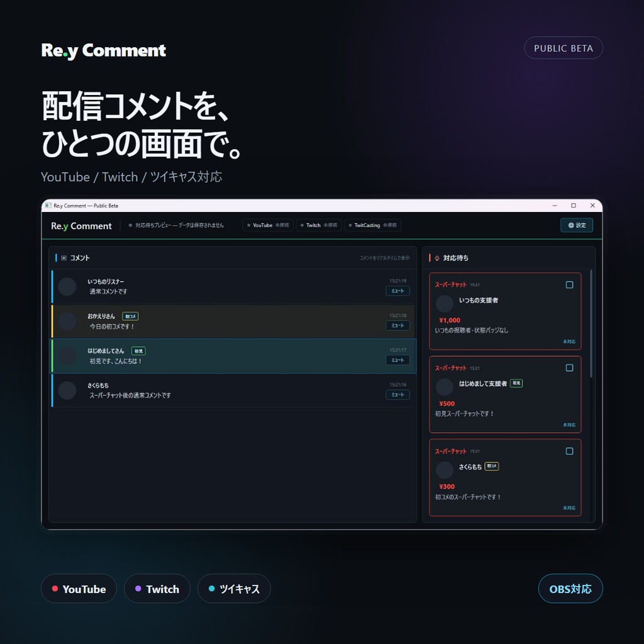Click the 未対応 status in the ¥500 card
This screenshot has width=644, height=644.
[x=569, y=425]
